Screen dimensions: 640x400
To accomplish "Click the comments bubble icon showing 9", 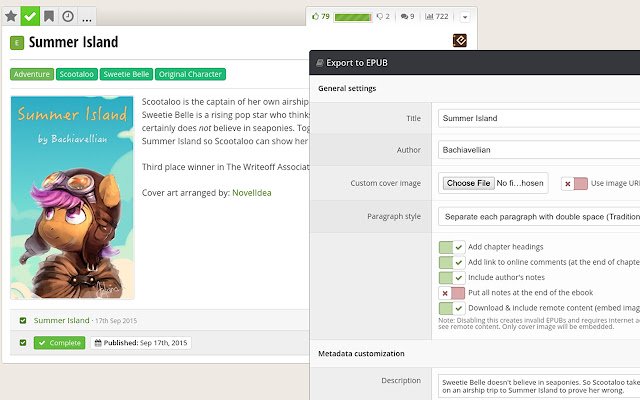I will point(404,16).
